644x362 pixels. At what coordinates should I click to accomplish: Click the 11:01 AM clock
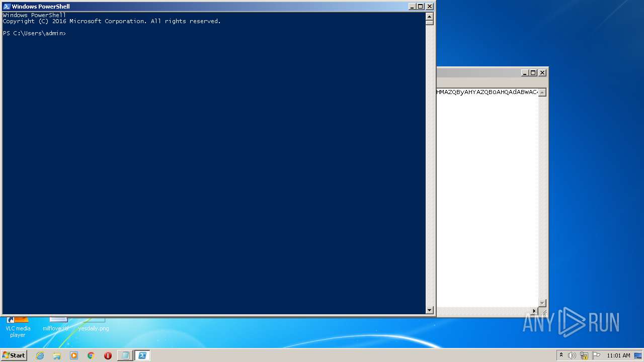tap(618, 355)
